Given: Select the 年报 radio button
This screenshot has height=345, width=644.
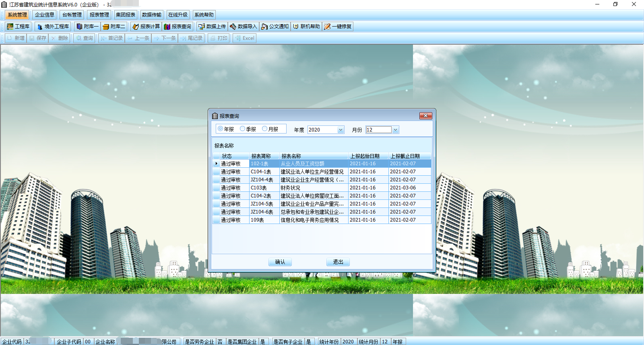Looking at the screenshot, I should click(226, 129).
